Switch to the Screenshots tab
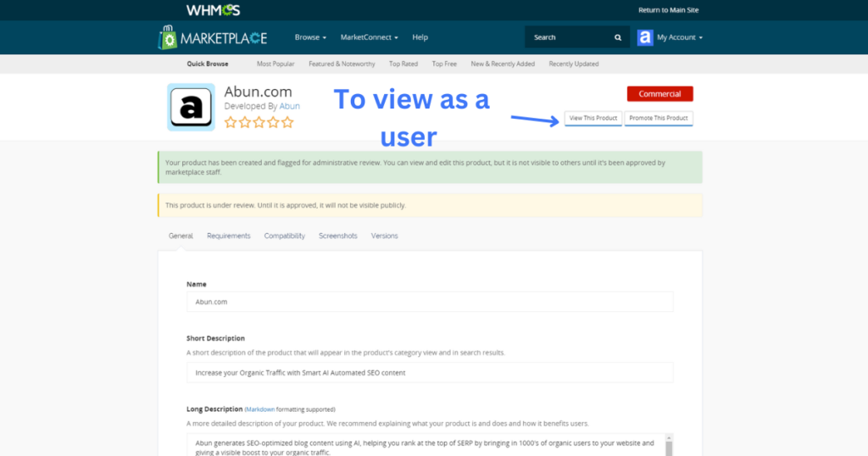The image size is (868, 456). (x=337, y=236)
